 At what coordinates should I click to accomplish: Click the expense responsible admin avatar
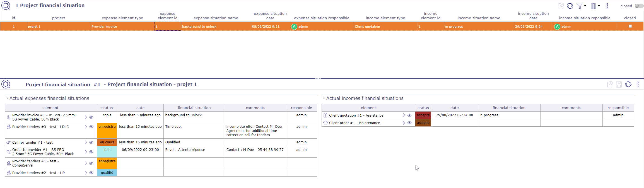coord(294,26)
